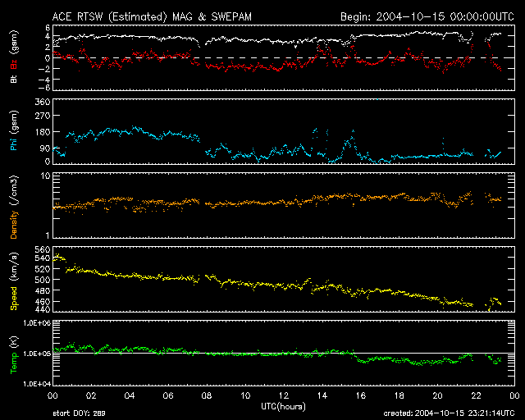The image size is (525, 420).
Task: Click the orange Density axis label
Action: click(14, 224)
